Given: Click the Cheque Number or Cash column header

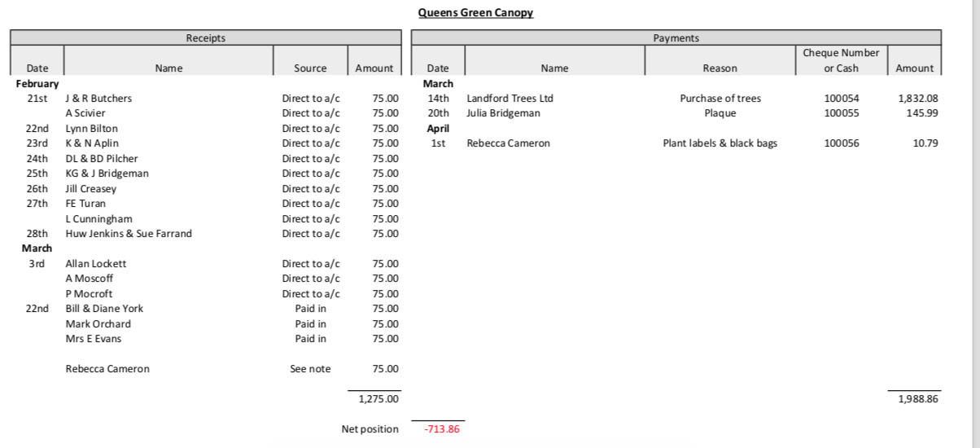Looking at the screenshot, I should [x=841, y=60].
